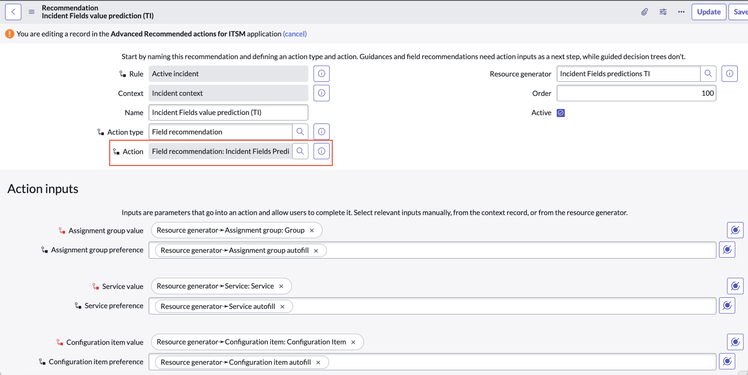748x375 pixels.
Task: Remove the Configuration item: Configuration Item pill
Action: click(353, 342)
